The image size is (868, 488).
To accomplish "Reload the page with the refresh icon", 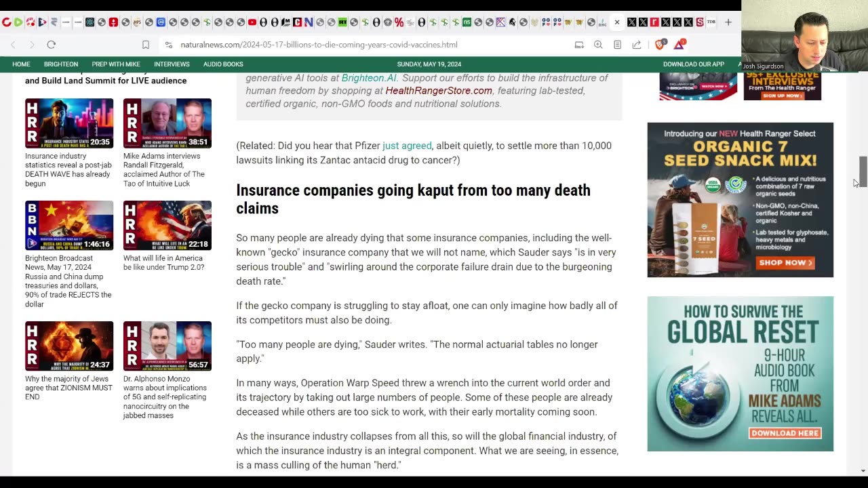I will (x=51, y=44).
